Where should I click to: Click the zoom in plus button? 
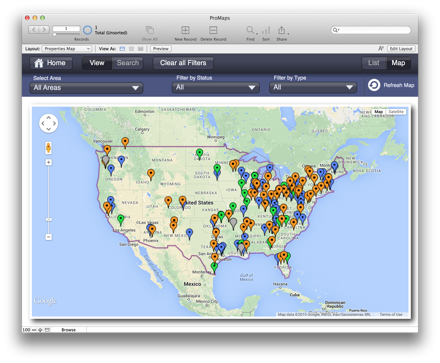click(49, 162)
